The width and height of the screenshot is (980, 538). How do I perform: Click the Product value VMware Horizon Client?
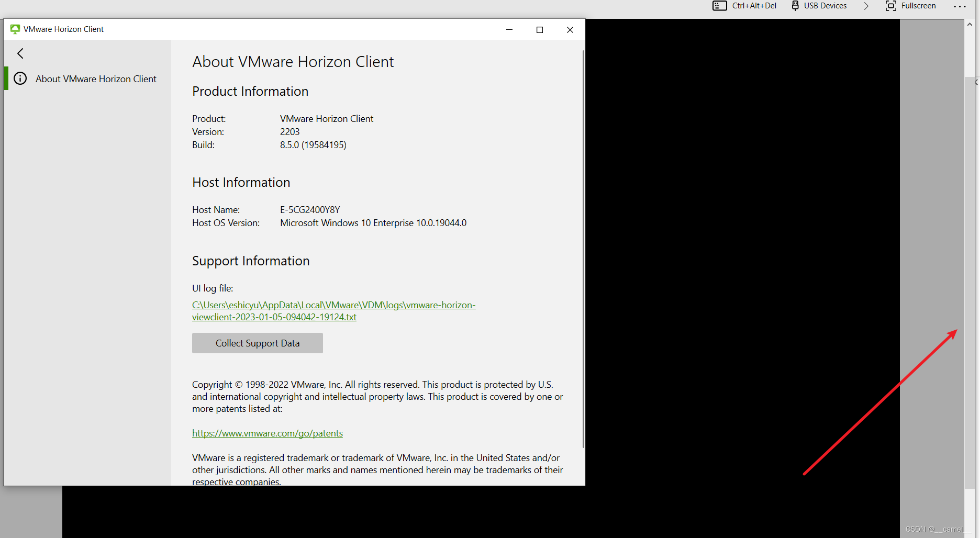327,119
